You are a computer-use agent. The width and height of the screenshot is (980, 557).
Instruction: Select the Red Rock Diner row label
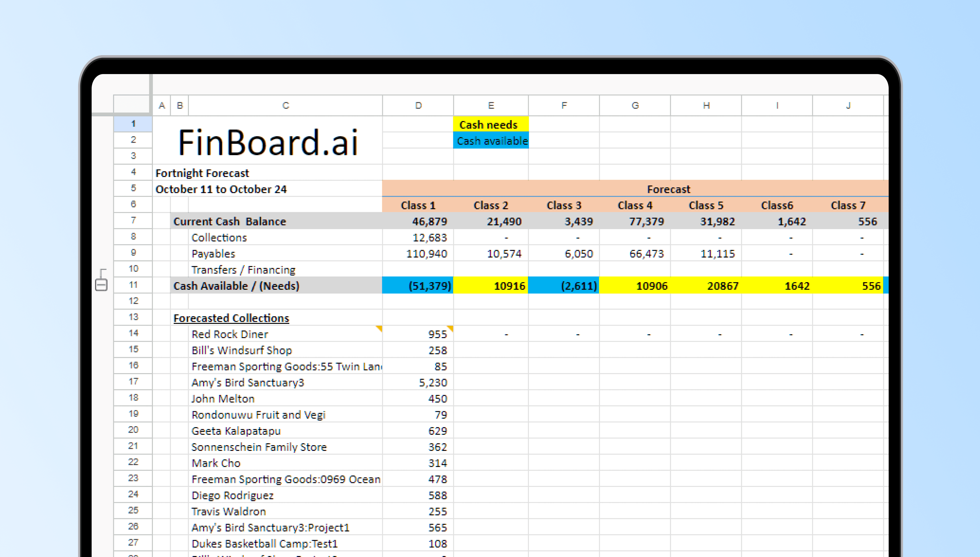tap(285, 334)
